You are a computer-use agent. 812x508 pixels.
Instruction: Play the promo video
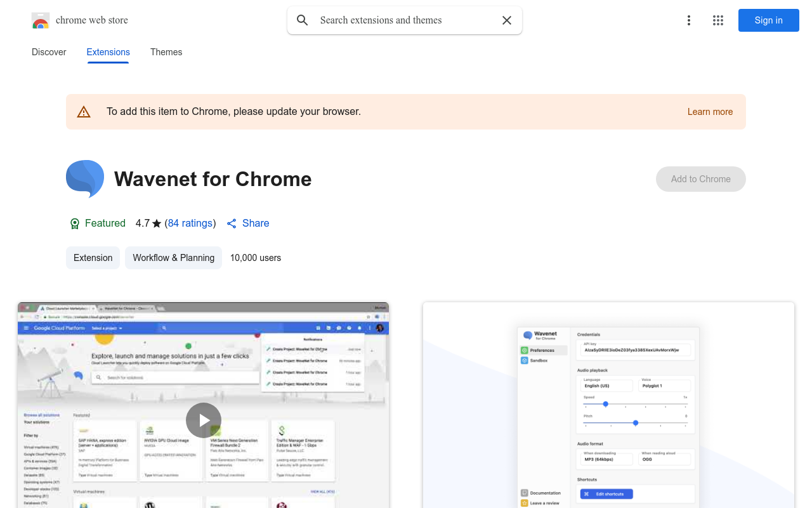tap(204, 420)
